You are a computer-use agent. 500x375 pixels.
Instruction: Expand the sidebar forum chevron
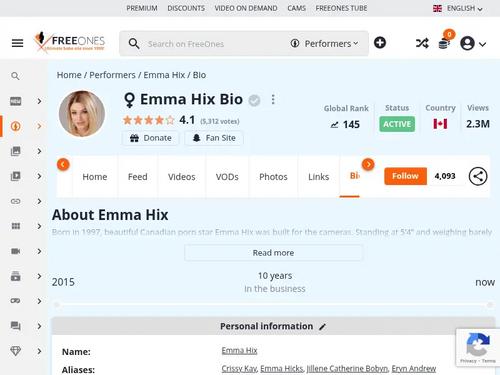[39, 326]
